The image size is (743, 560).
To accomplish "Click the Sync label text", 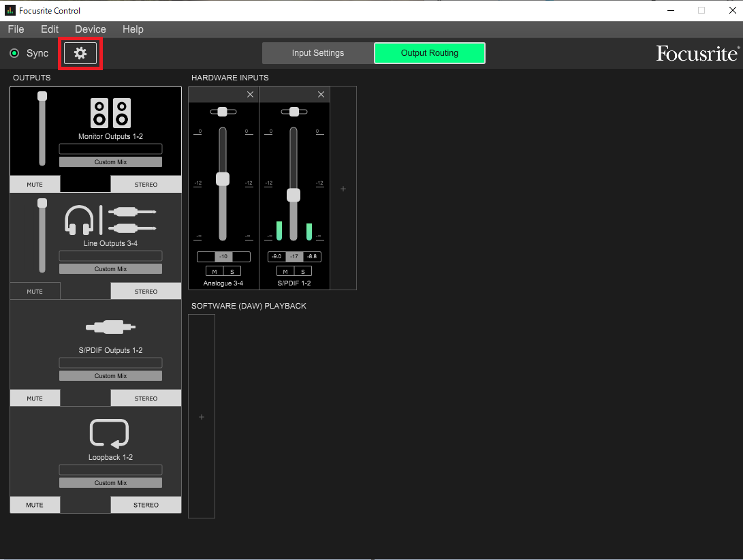I will tap(37, 53).
